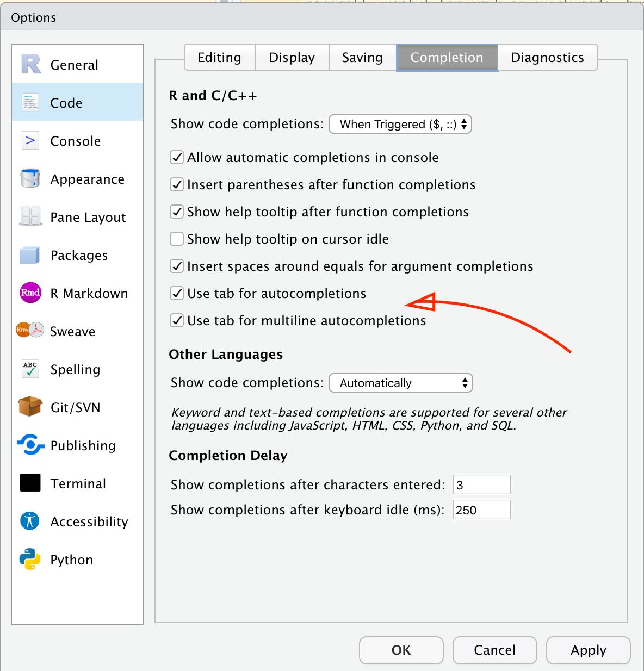Toggle Show help tooltip after function completions
This screenshot has width=644, height=671.
177,212
